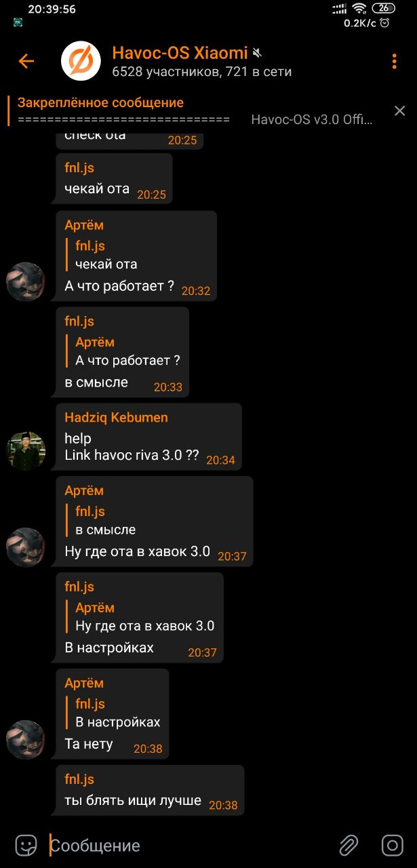Viewport: 417px width, 868px height.
Task: Open Артём's avatar beside "Та нету"
Action: (x=26, y=739)
